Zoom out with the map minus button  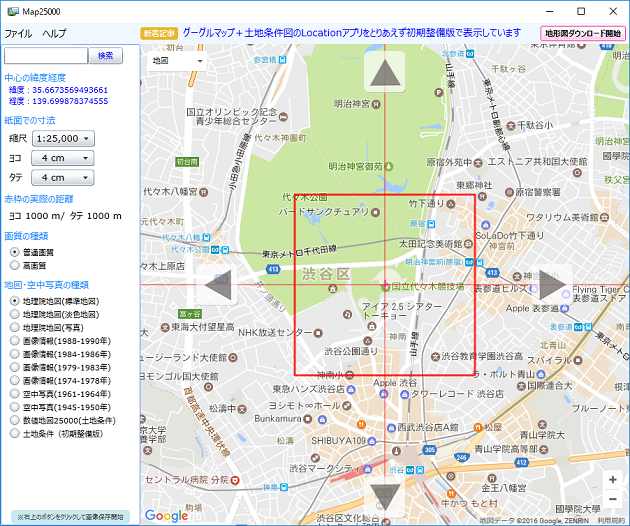click(613, 499)
